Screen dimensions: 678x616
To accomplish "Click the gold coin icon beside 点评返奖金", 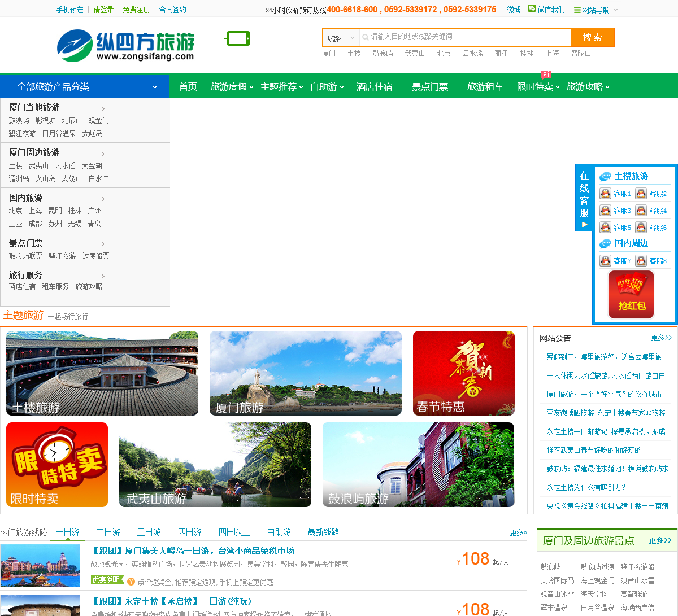I will click(x=131, y=582).
